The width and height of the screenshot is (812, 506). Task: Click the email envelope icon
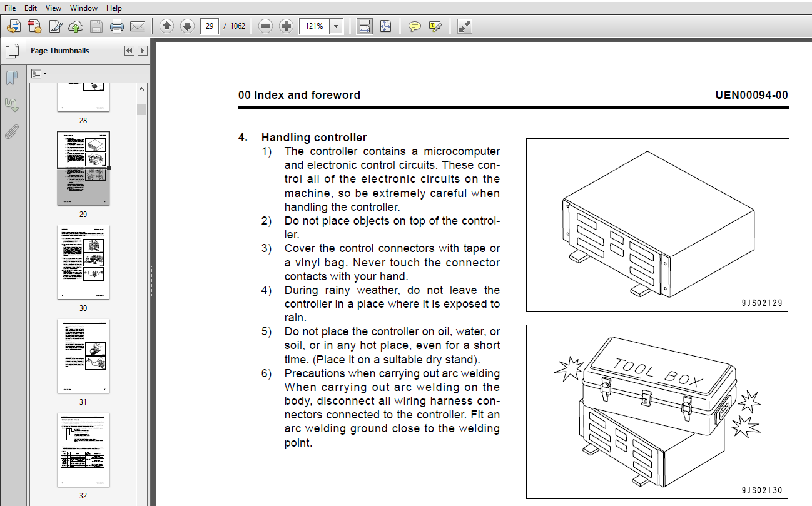138,26
